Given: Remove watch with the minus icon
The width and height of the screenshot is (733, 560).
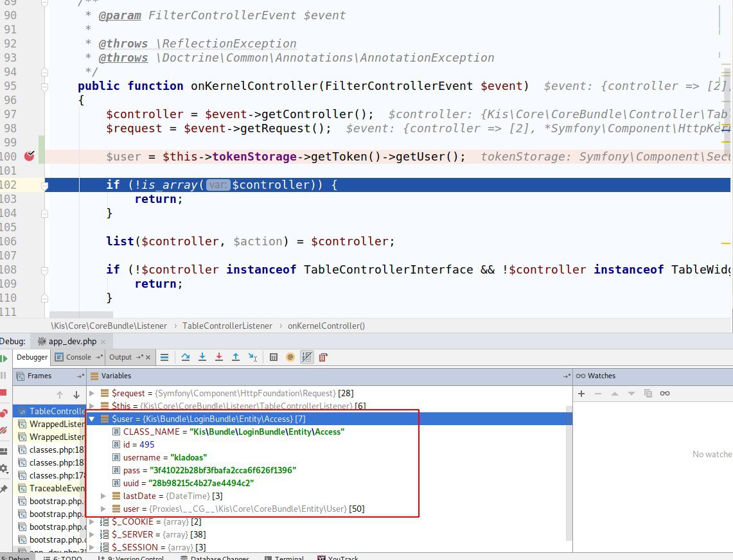Looking at the screenshot, I should (x=598, y=394).
